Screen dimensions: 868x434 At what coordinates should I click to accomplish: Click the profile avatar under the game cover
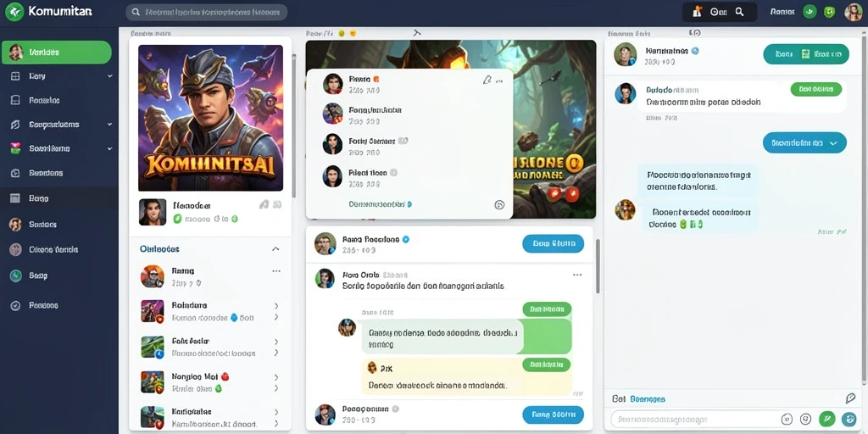[153, 212]
